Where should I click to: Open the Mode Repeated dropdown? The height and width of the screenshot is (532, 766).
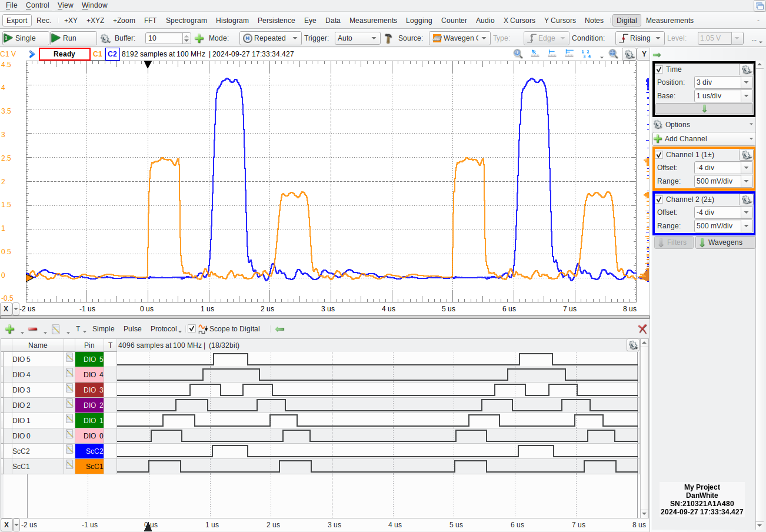(x=271, y=38)
